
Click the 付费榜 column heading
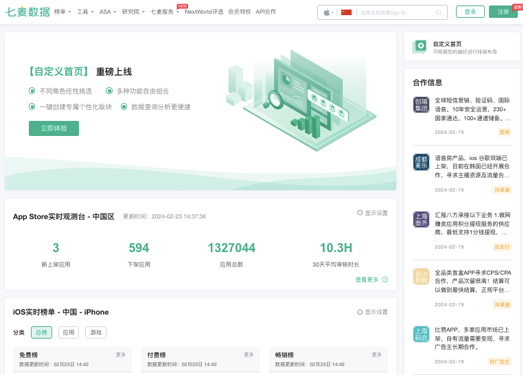[156, 355]
